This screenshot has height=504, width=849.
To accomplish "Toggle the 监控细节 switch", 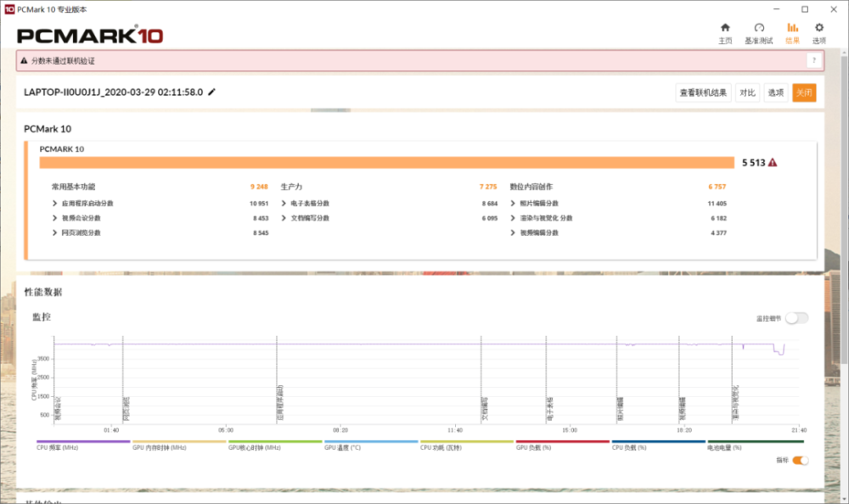I will coord(797,318).
